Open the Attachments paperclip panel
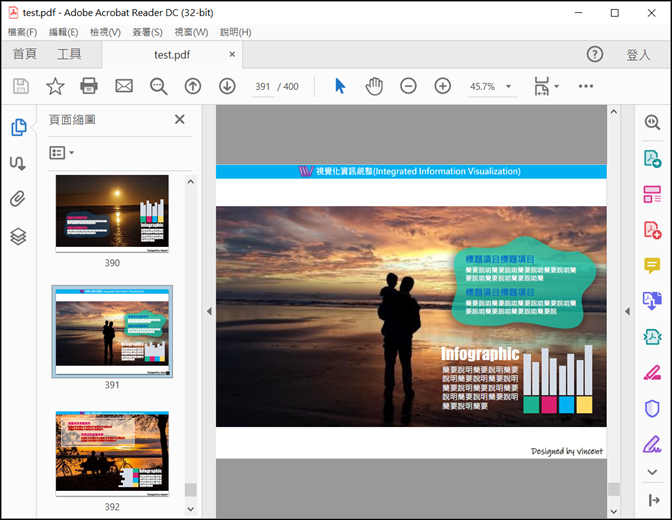Image resolution: width=672 pixels, height=520 pixels. (18, 199)
